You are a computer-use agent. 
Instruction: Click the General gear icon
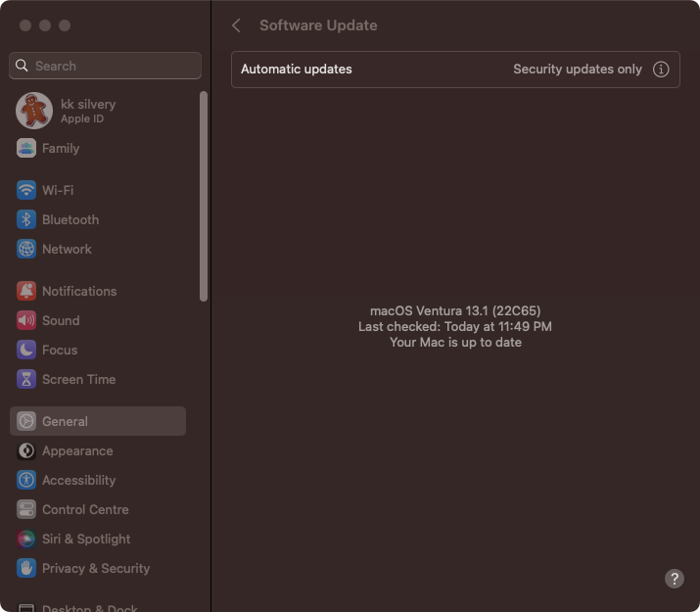[26, 421]
